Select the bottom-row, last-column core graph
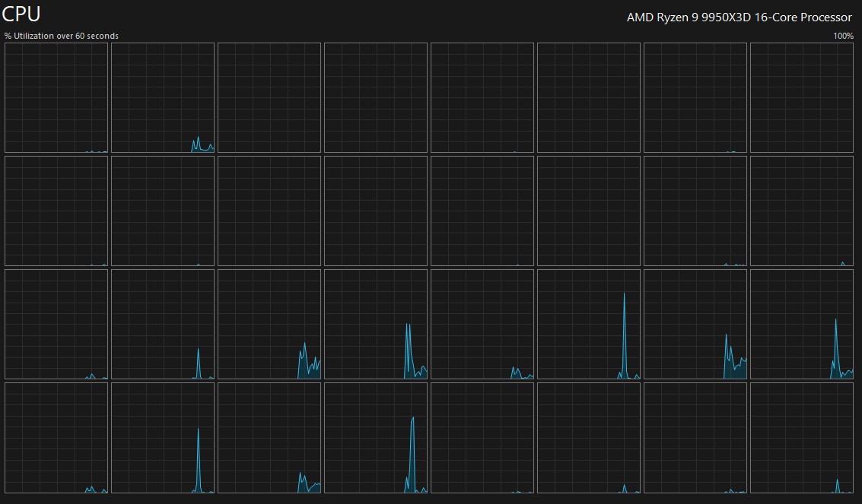The width and height of the screenshot is (862, 504). click(x=802, y=438)
